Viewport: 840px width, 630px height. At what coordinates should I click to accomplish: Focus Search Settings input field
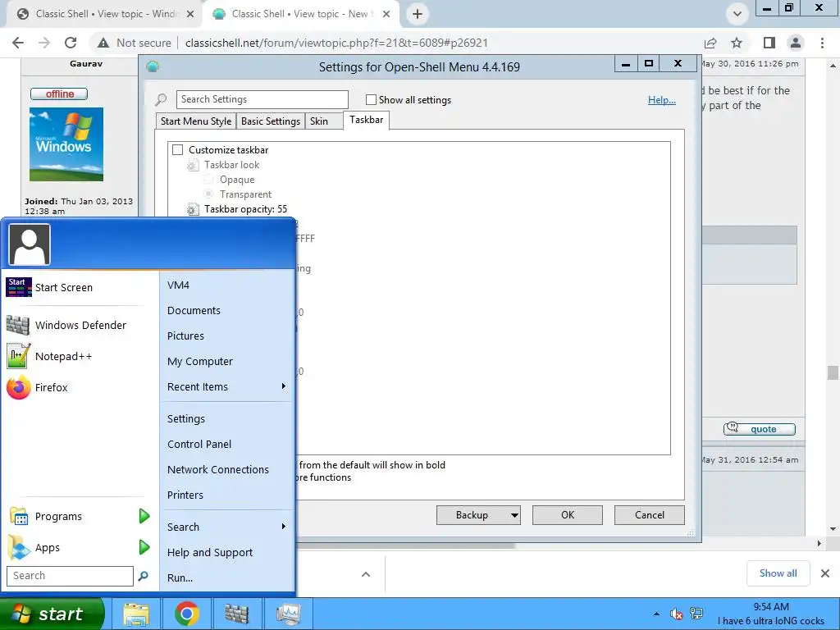(x=262, y=99)
